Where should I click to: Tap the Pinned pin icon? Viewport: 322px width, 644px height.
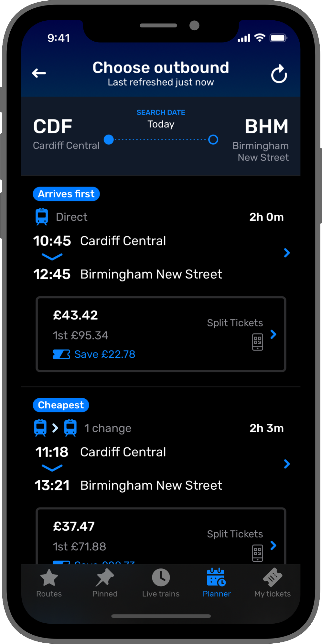[104, 578]
